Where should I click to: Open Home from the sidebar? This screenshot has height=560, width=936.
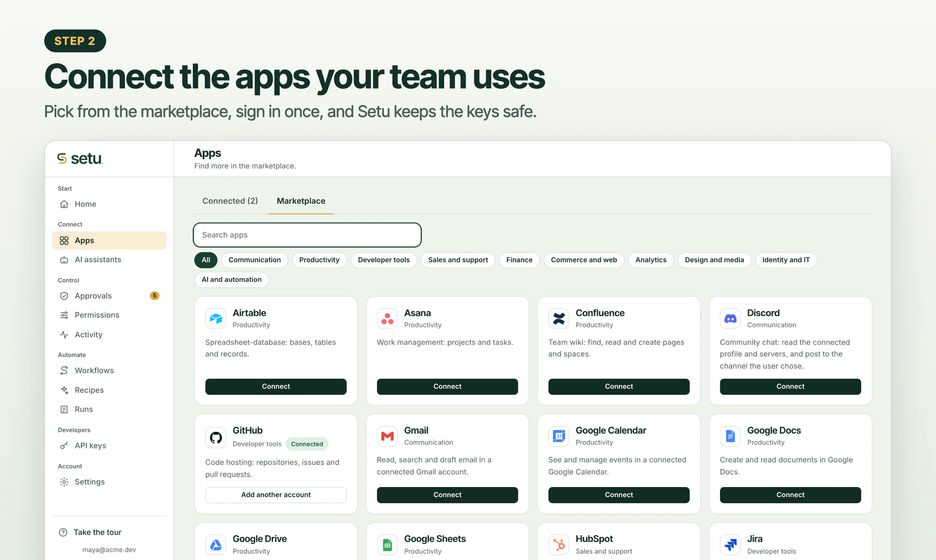109,204
